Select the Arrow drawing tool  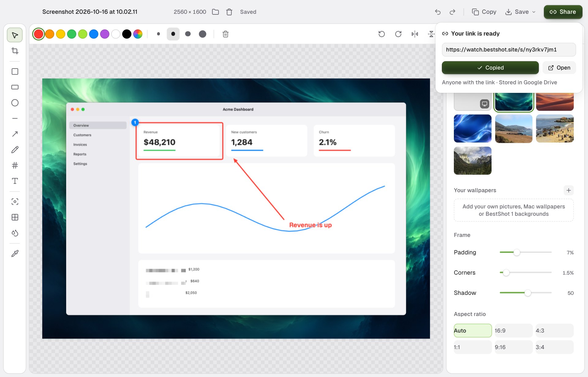[x=15, y=134]
